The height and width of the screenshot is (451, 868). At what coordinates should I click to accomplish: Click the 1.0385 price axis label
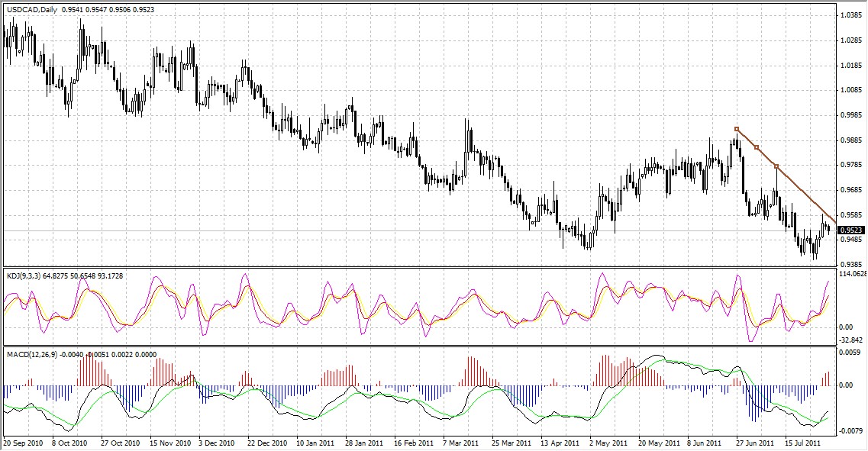850,15
